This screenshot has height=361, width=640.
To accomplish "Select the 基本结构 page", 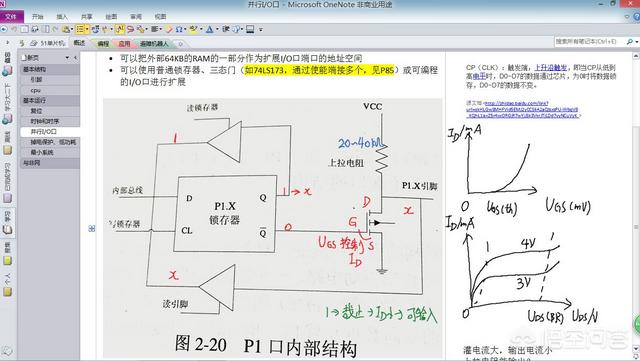I will 50,69.
